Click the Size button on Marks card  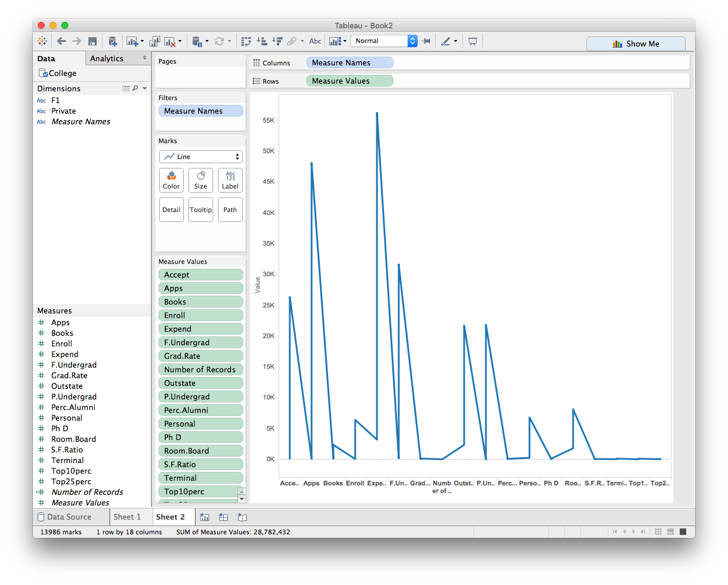[x=201, y=180]
